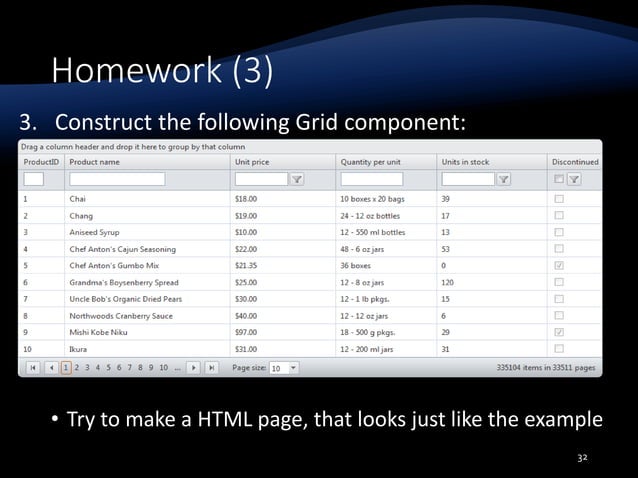The image size is (638, 478).
Task: Open the Discontinued column filter funnel icon
Action: coord(574,179)
